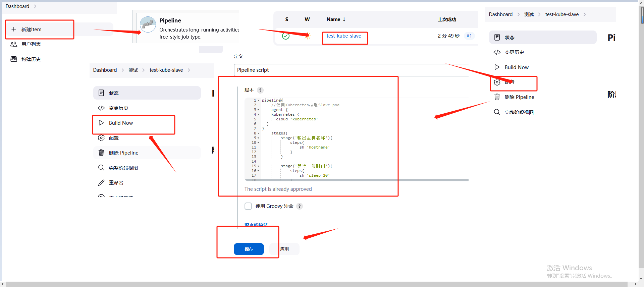Click the S column header
This screenshot has width=644, height=287.
point(287,19)
